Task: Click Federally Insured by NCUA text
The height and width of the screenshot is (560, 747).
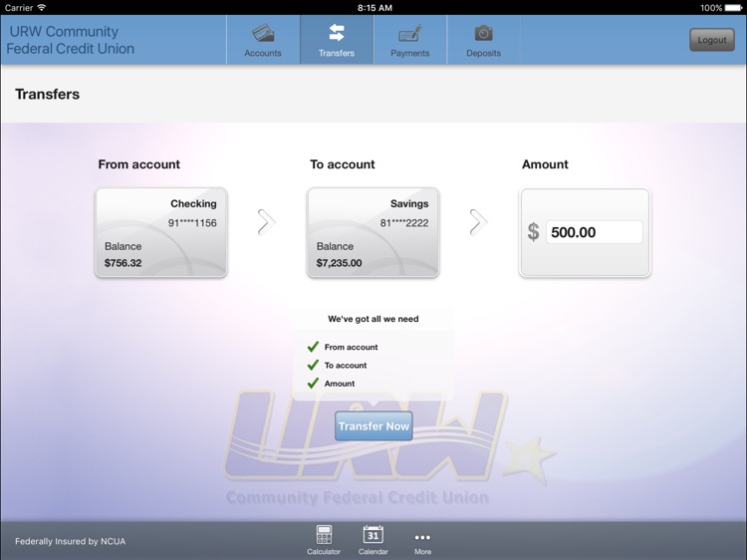Action: 71,541
